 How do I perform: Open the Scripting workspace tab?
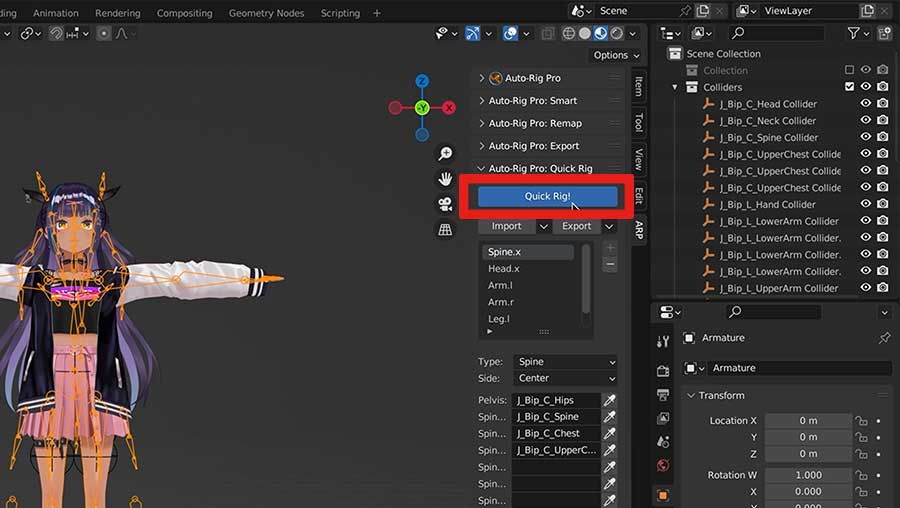click(x=340, y=13)
